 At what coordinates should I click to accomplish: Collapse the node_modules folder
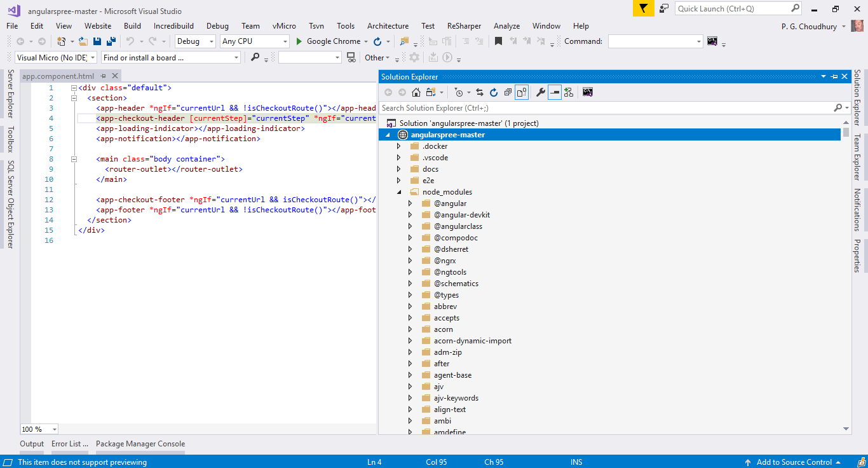click(x=398, y=192)
